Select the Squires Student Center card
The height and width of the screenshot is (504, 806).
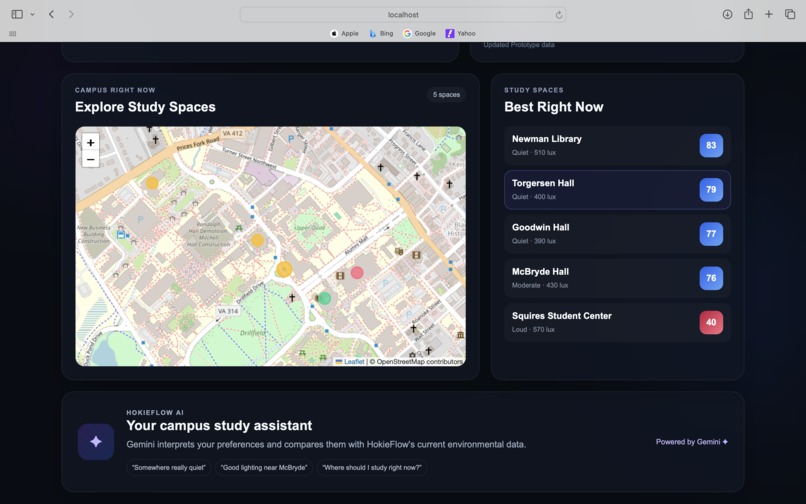coord(617,322)
